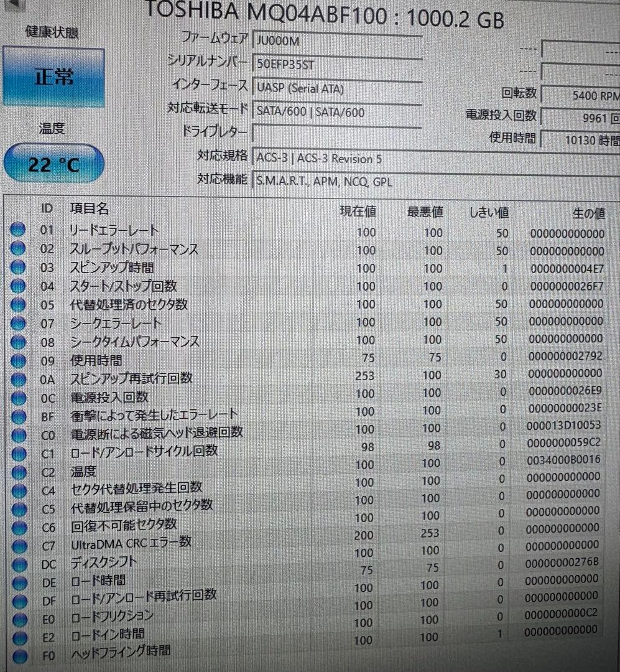Click status icon for row DF ロード/アンロード再試行回数
The width and height of the screenshot is (620, 672).
coord(20,601)
